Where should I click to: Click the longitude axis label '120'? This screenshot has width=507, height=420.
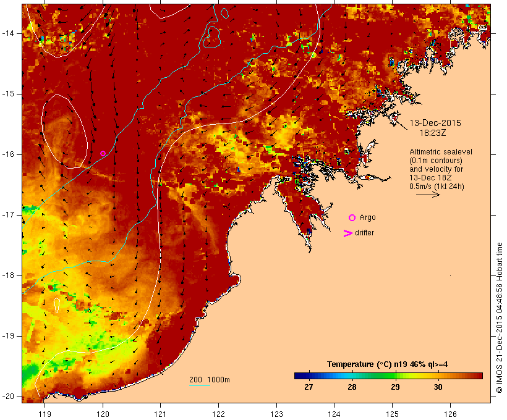(103, 414)
